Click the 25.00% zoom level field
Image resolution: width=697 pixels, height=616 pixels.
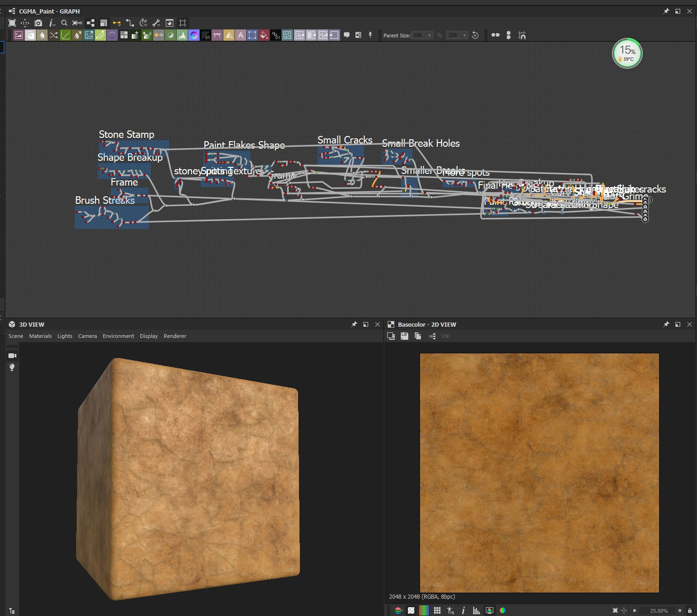(x=659, y=610)
